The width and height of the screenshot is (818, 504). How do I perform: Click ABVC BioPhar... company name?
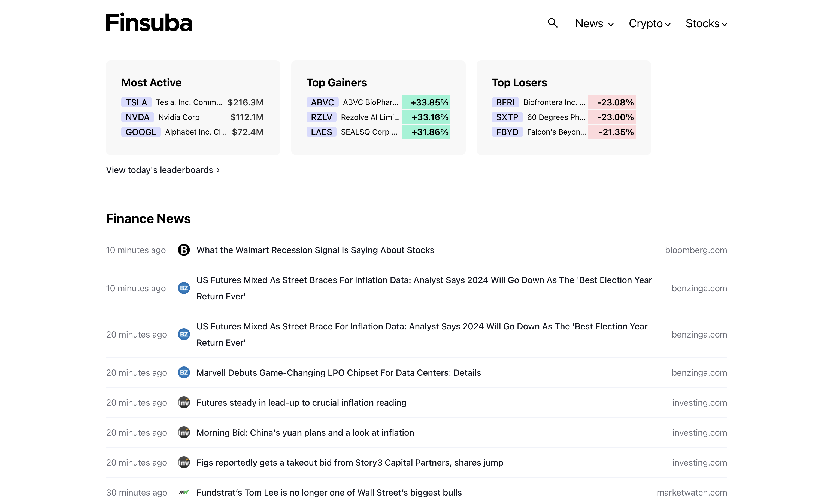point(371,102)
